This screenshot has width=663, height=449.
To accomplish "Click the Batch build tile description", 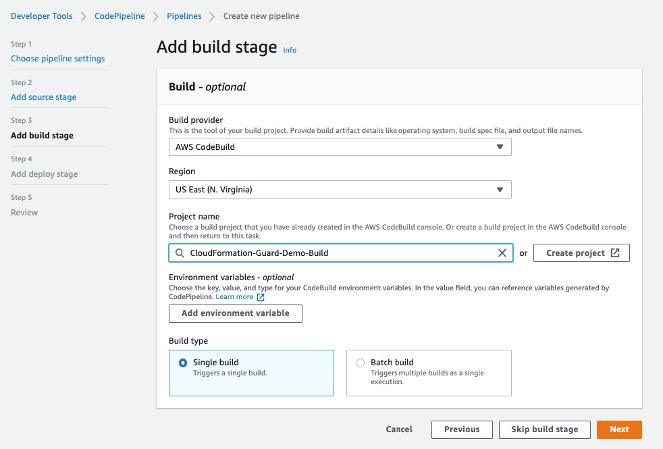I will point(427,377).
